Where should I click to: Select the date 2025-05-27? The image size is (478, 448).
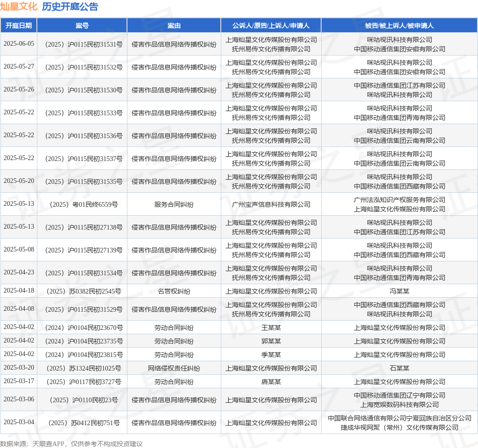click(19, 66)
